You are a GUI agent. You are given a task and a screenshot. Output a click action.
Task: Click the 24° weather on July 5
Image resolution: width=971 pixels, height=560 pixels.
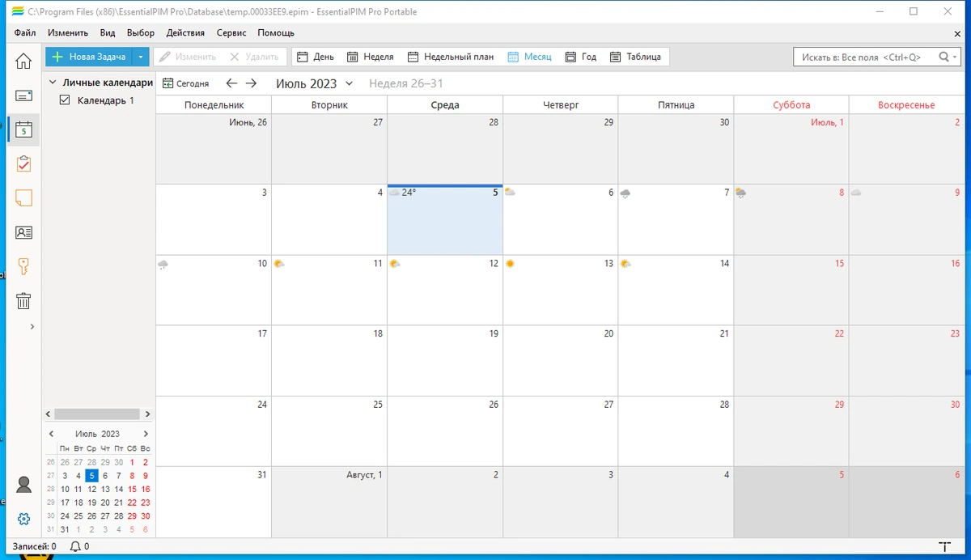tap(402, 193)
